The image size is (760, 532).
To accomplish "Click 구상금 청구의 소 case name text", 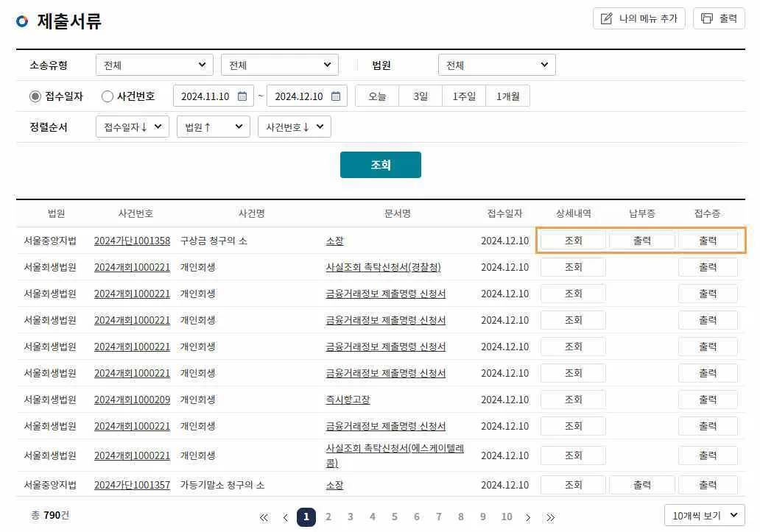I will (x=214, y=241).
